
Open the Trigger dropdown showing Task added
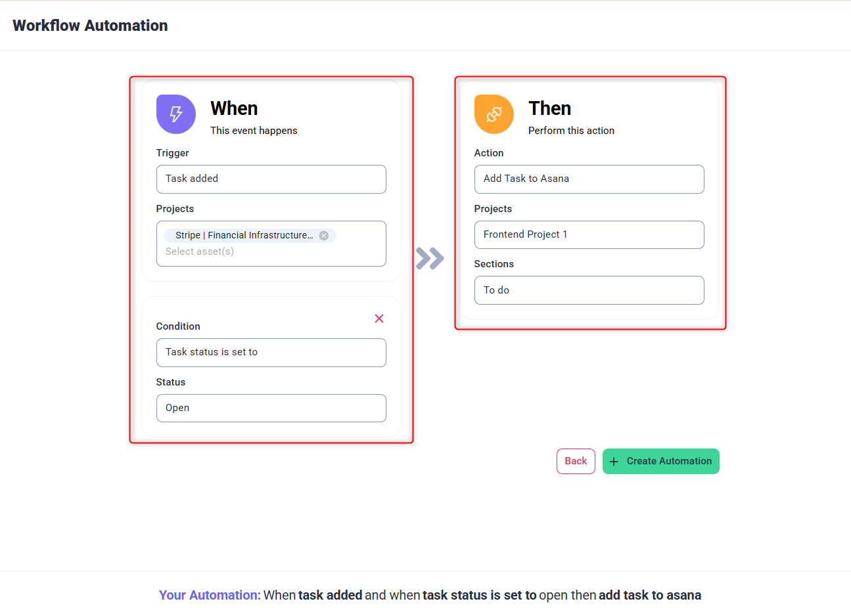pos(271,179)
